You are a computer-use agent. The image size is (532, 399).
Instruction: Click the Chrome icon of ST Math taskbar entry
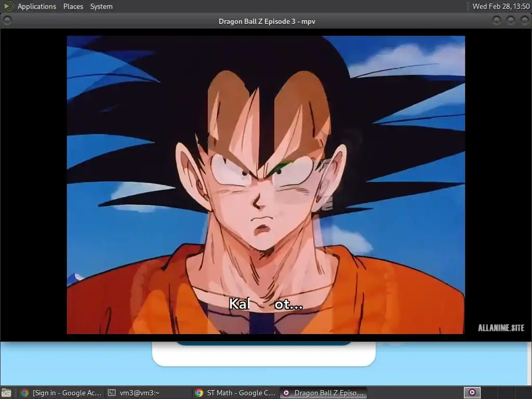199,393
